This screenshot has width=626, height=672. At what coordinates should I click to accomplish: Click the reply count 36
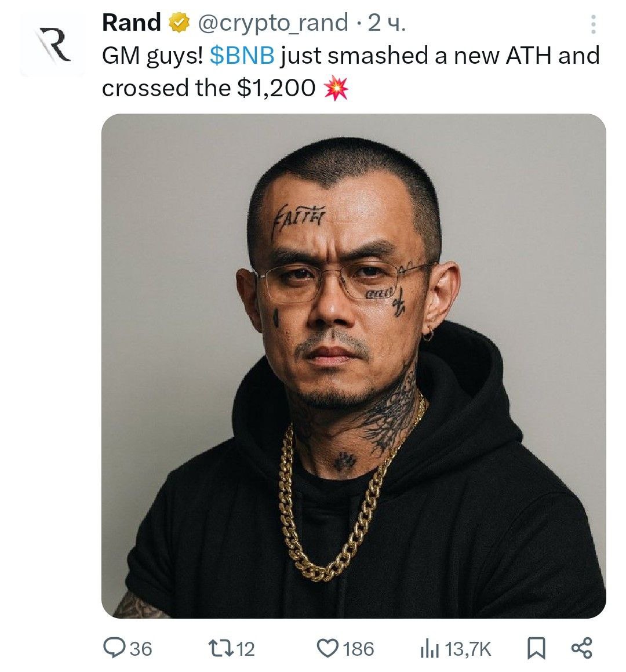tap(141, 648)
